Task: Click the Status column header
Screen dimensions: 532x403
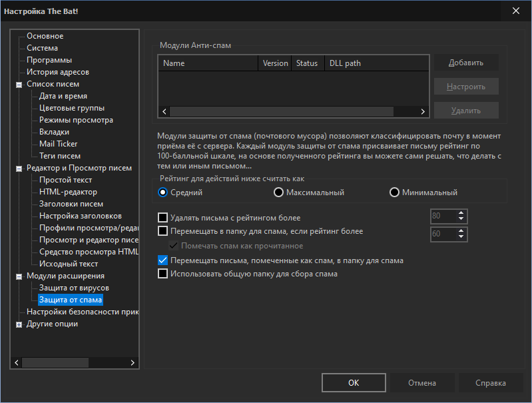Action: click(308, 63)
